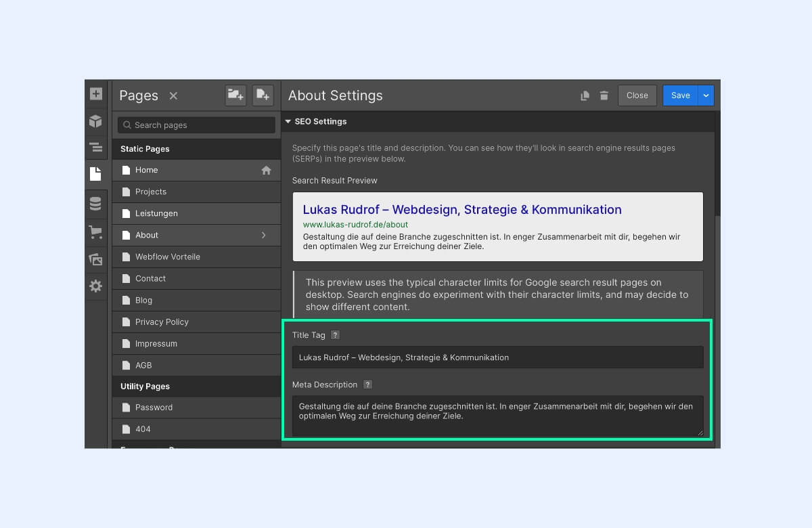812x528 pixels.
Task: Click the Search pages field
Action: 196,125
